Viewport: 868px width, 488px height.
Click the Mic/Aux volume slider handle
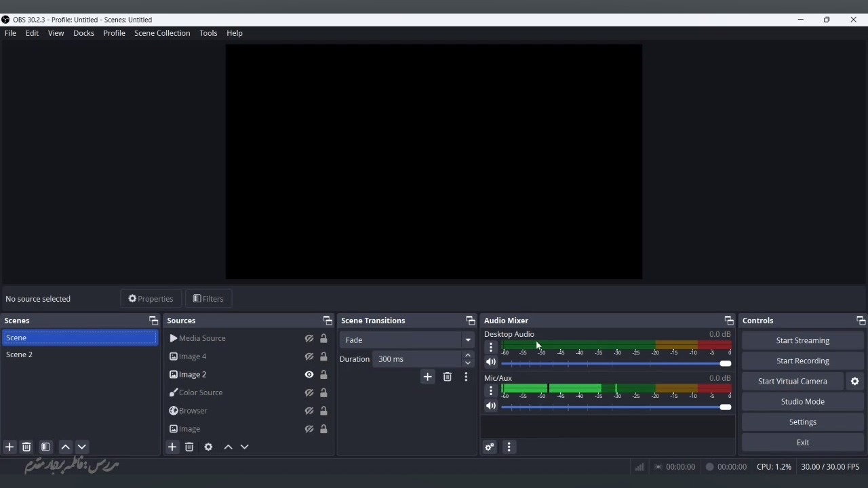pos(725,407)
